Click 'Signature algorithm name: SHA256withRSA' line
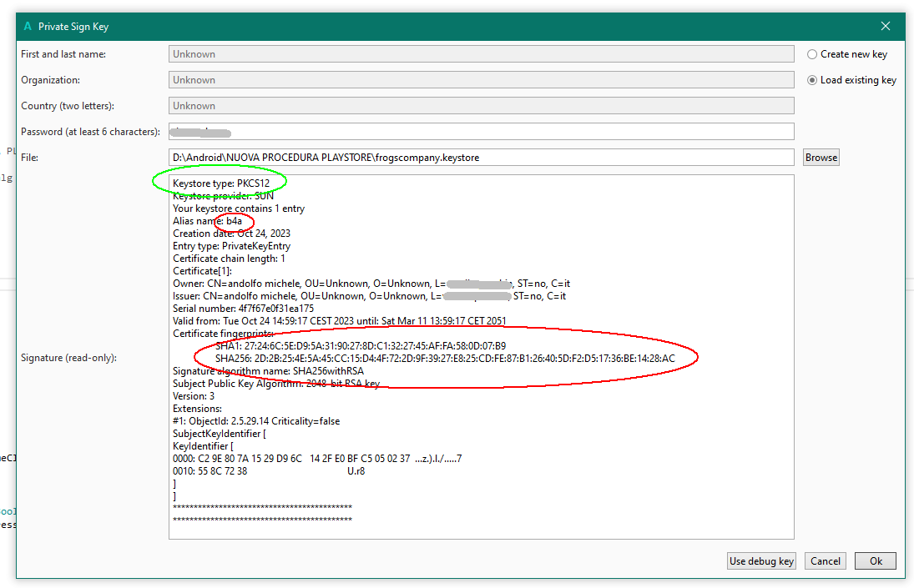This screenshot has height=588, width=914. coord(268,371)
